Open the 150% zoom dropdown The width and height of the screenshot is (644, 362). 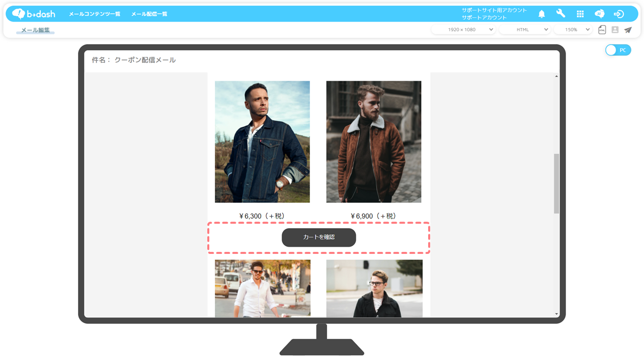(x=573, y=30)
